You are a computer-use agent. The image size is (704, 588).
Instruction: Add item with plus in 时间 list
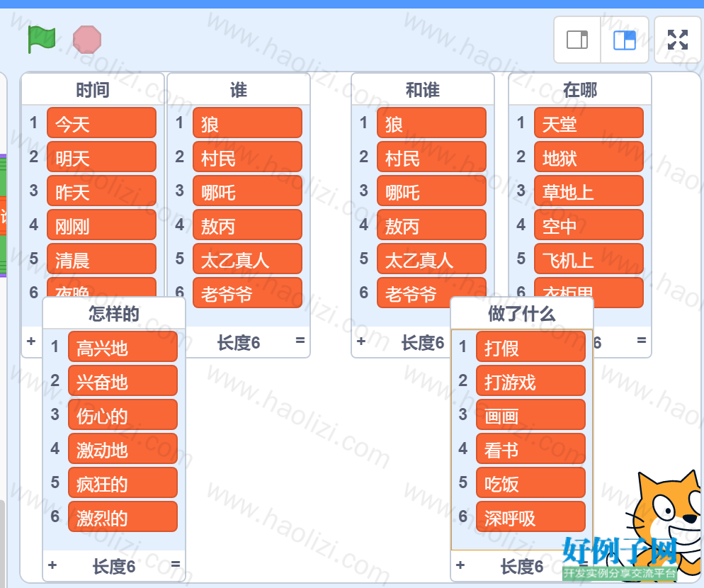click(31, 341)
